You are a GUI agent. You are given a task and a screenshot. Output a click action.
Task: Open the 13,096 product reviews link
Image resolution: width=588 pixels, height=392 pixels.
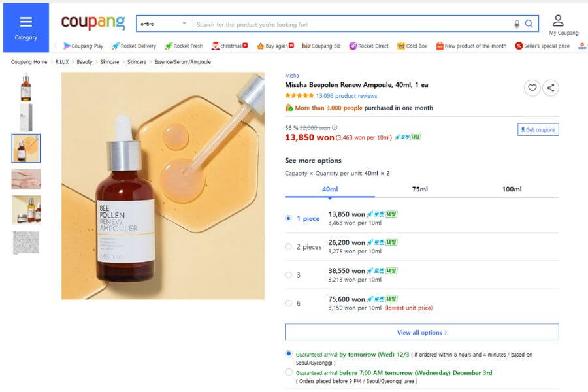(346, 96)
